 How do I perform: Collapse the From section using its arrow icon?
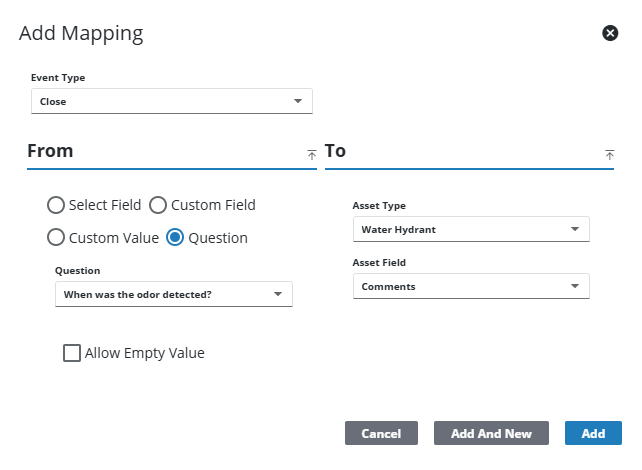tap(312, 154)
